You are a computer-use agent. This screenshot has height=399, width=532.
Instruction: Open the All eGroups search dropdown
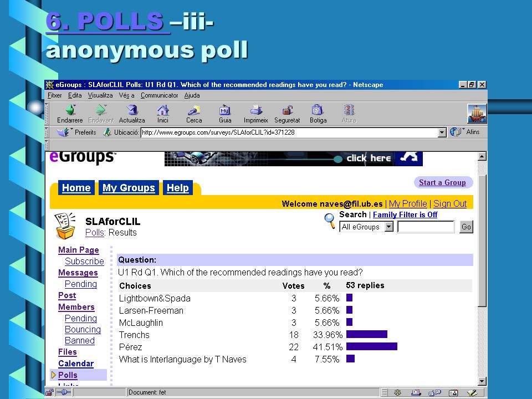tap(366, 227)
